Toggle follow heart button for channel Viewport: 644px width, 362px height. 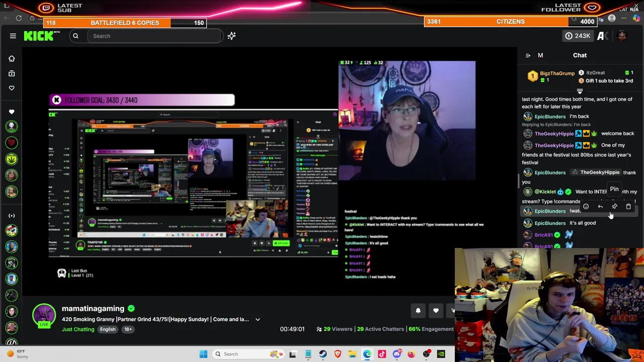436,311
